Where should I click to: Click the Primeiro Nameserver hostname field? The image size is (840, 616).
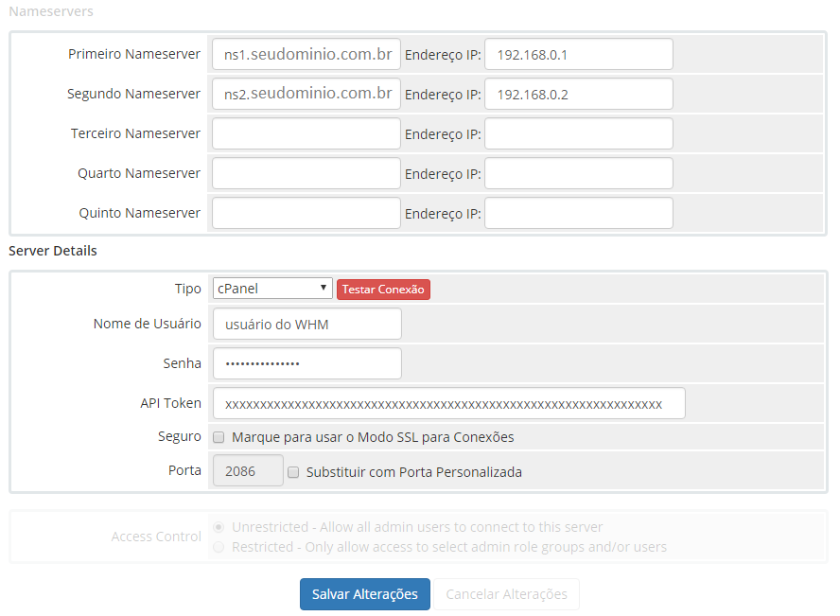click(306, 54)
